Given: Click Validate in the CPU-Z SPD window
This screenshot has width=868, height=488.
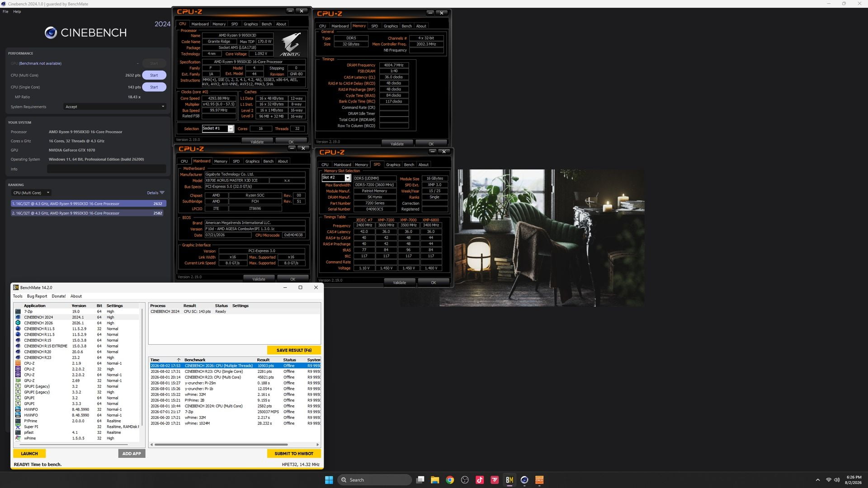Looking at the screenshot, I should [400, 282].
